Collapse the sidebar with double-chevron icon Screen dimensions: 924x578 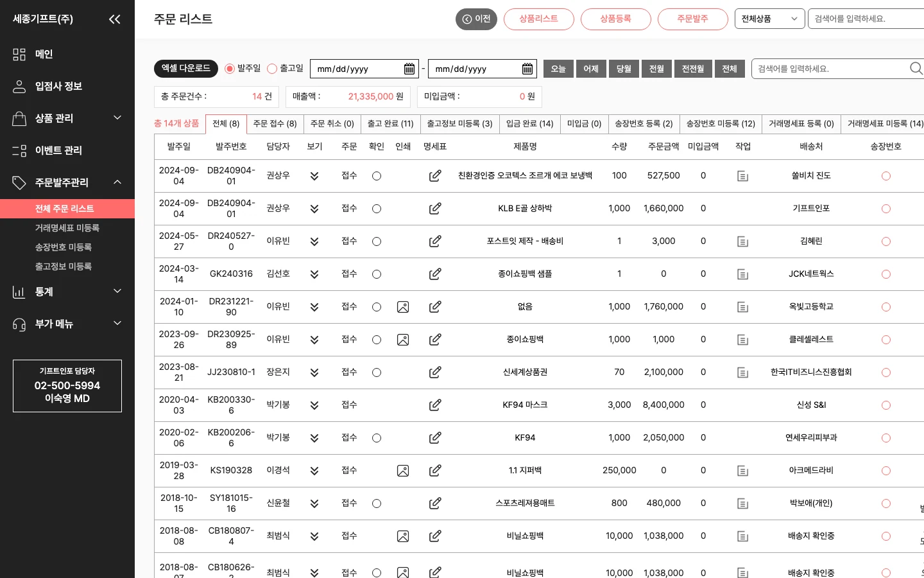tap(115, 19)
